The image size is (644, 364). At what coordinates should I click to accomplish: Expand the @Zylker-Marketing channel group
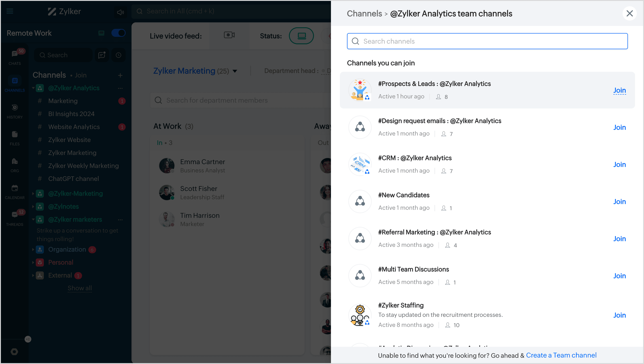(33, 193)
